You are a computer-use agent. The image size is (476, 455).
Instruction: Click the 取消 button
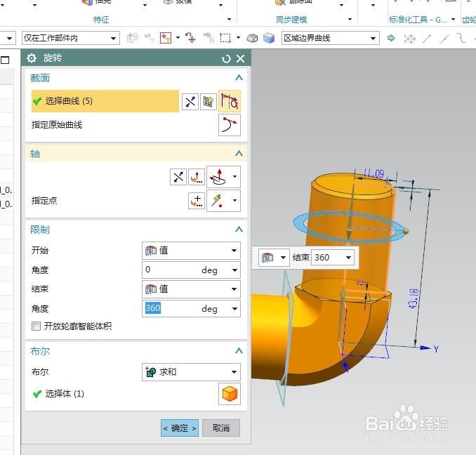[221, 428]
